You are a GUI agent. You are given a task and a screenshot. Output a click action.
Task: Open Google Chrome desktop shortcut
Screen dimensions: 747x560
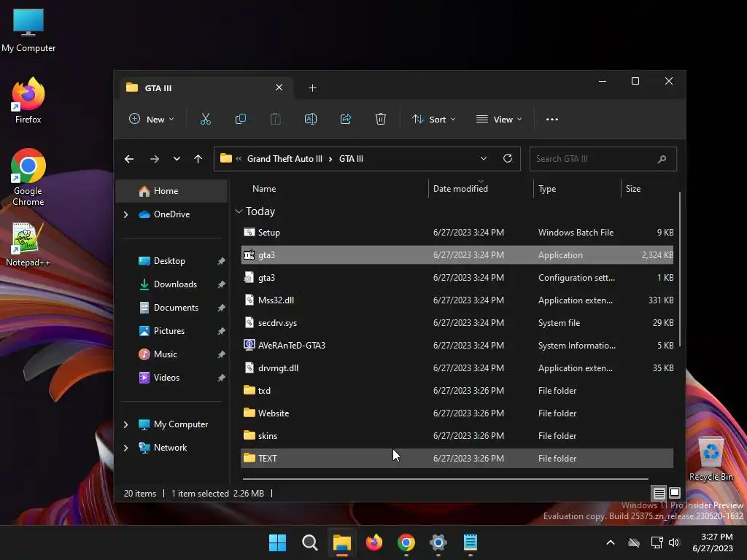pos(28,177)
